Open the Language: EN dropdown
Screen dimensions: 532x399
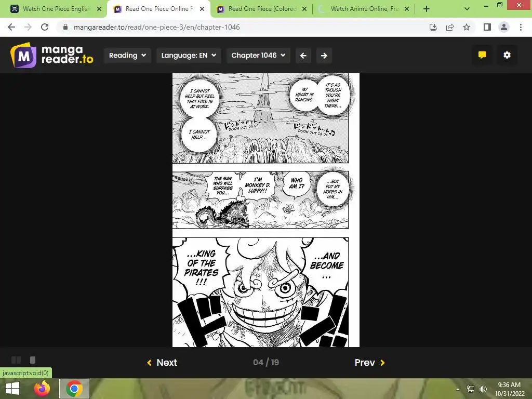click(x=189, y=55)
